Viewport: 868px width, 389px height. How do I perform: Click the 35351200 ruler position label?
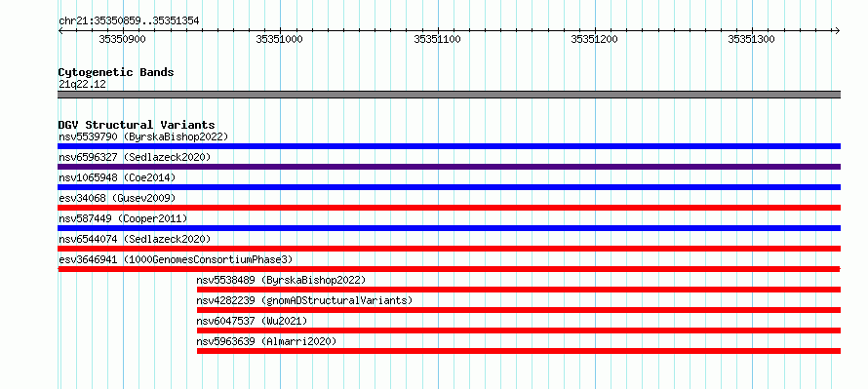(x=595, y=40)
